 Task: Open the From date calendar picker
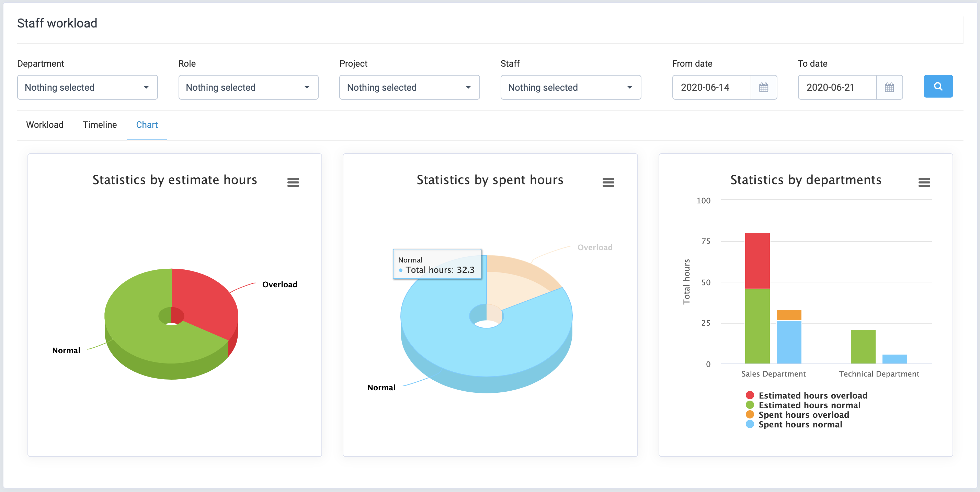764,87
